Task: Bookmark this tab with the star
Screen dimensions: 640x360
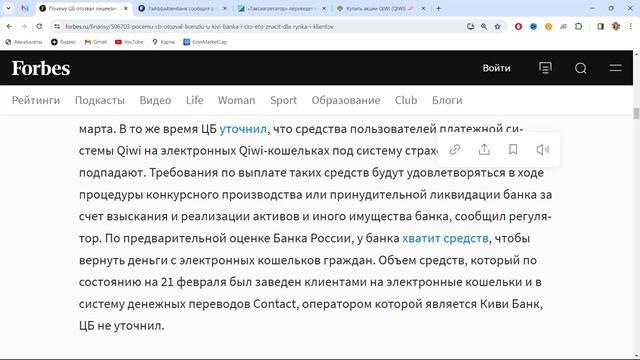Action: coord(497,27)
